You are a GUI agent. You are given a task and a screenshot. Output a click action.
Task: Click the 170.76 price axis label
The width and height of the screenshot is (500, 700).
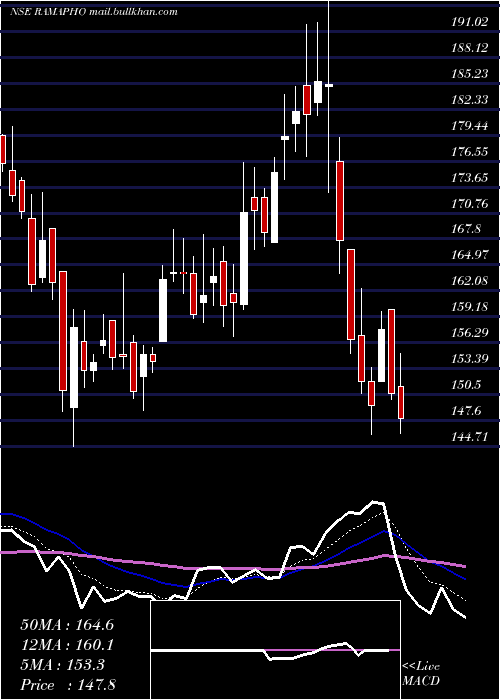(469, 204)
